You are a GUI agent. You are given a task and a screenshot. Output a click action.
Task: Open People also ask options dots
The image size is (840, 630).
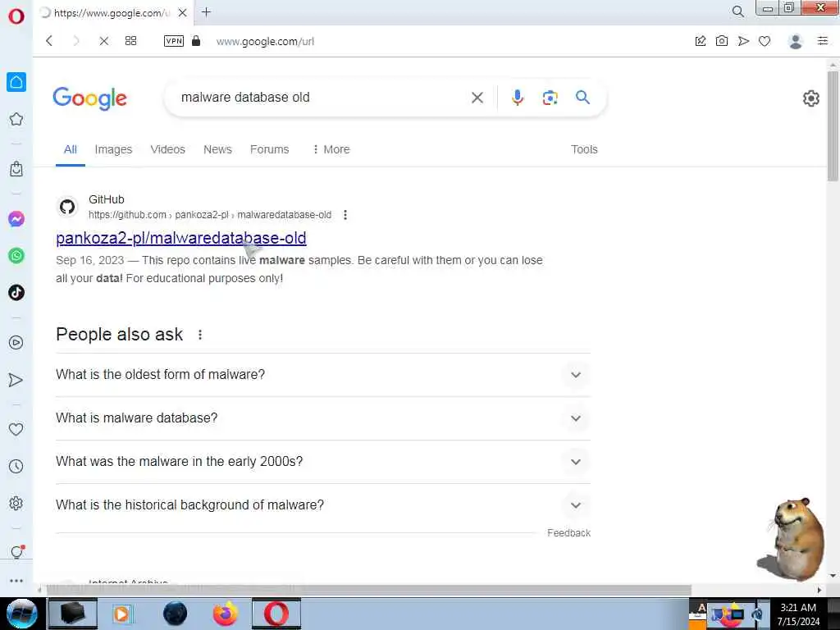click(x=200, y=335)
